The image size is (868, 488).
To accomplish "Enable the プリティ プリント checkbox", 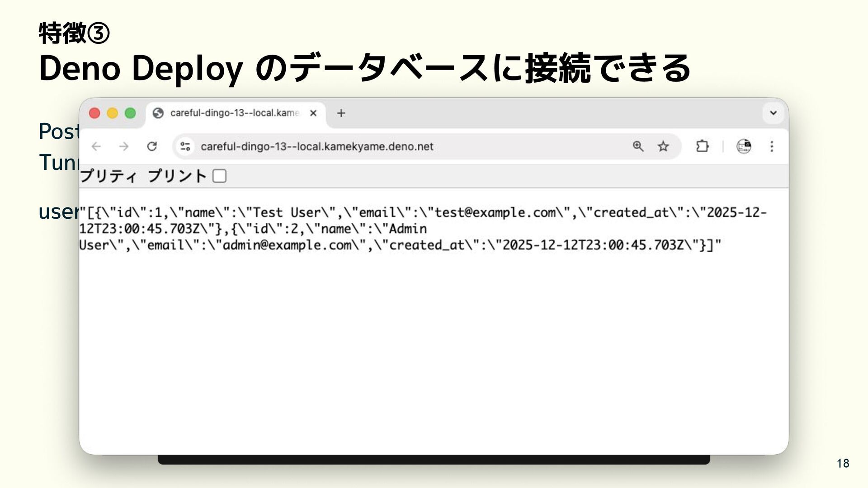I will pos(220,176).
